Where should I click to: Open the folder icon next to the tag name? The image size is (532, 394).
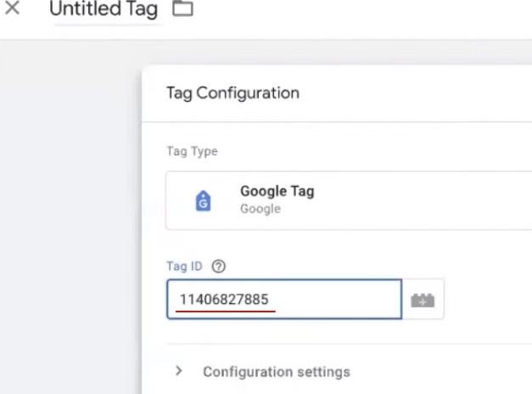click(182, 11)
